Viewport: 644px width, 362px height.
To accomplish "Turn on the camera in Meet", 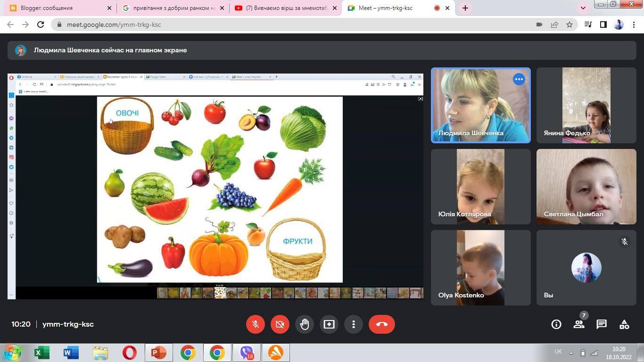I will (x=280, y=324).
